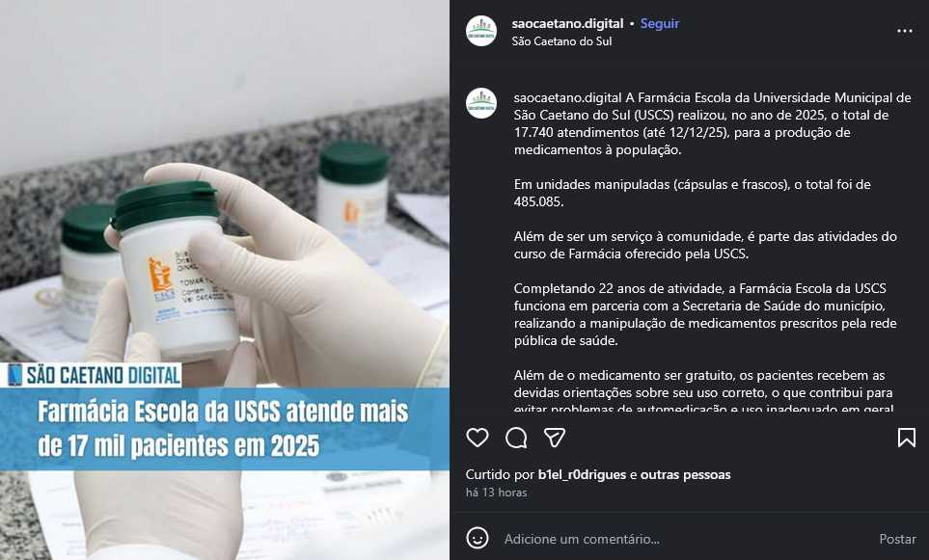Click the profile avatar beside the caption
The image size is (929, 560).
click(x=481, y=103)
